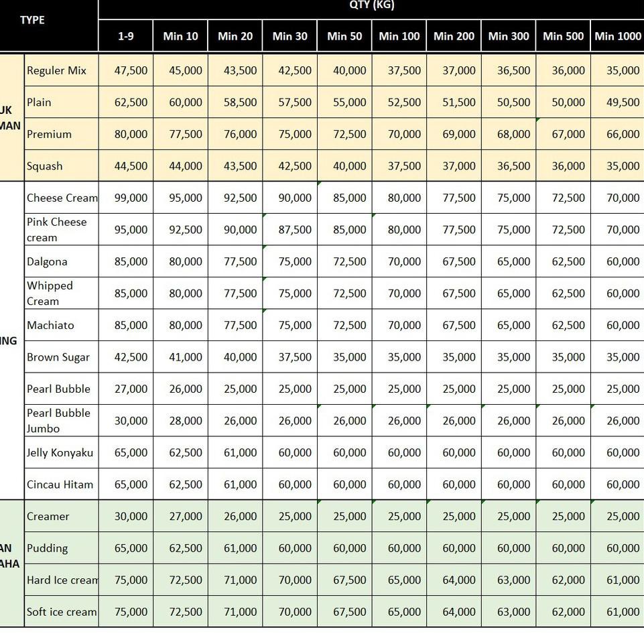The height and width of the screenshot is (644, 644).
Task: Click Squash 1-9 price 44,500
Action: click(126, 166)
